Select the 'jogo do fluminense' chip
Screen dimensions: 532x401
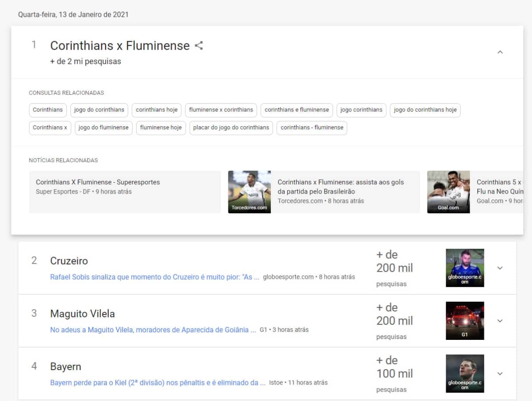(x=104, y=128)
